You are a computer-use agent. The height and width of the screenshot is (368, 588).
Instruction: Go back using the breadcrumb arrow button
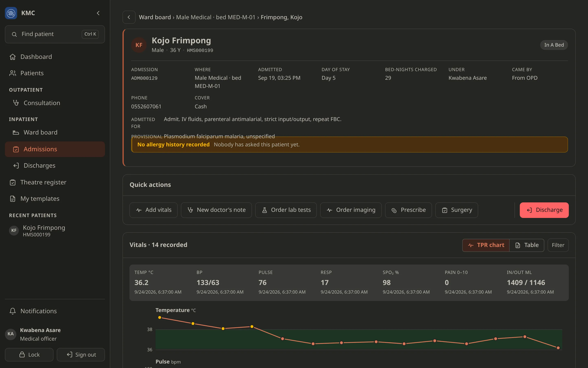129,17
